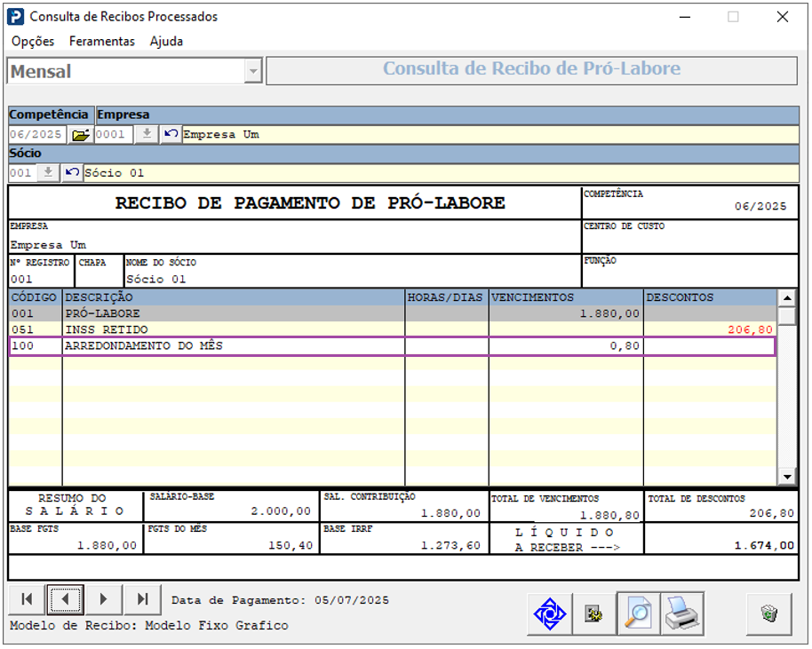Click the printer icon to print receipt

(x=682, y=613)
